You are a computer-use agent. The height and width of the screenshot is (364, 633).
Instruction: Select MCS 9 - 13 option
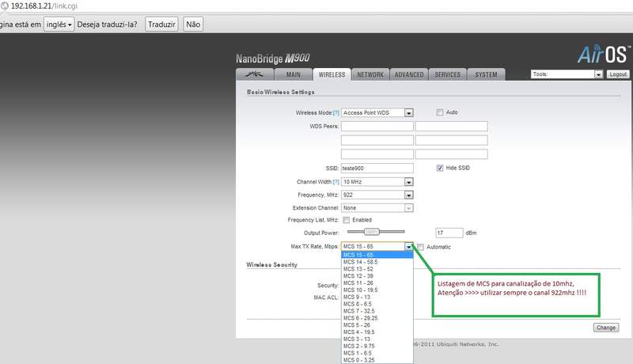pyautogui.click(x=377, y=297)
